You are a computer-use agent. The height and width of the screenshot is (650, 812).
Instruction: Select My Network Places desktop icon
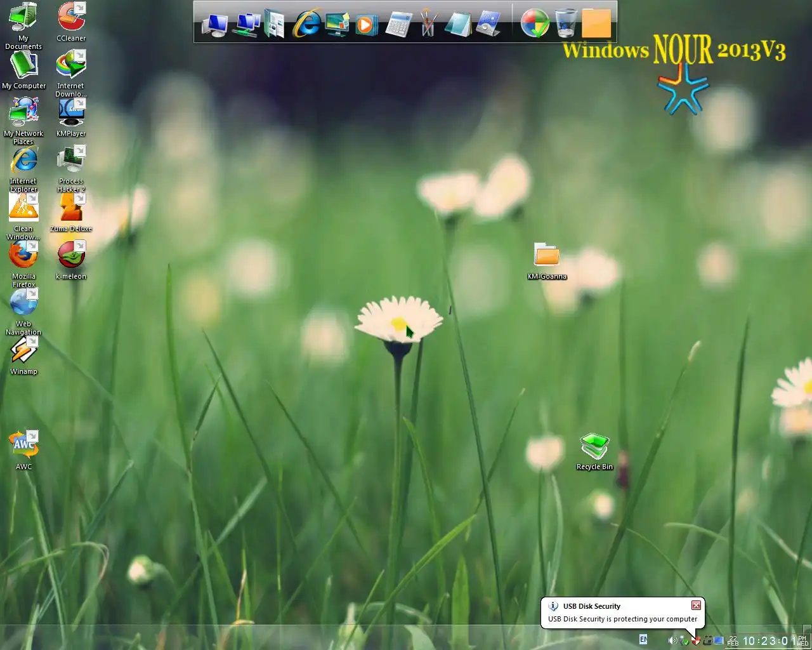23,121
